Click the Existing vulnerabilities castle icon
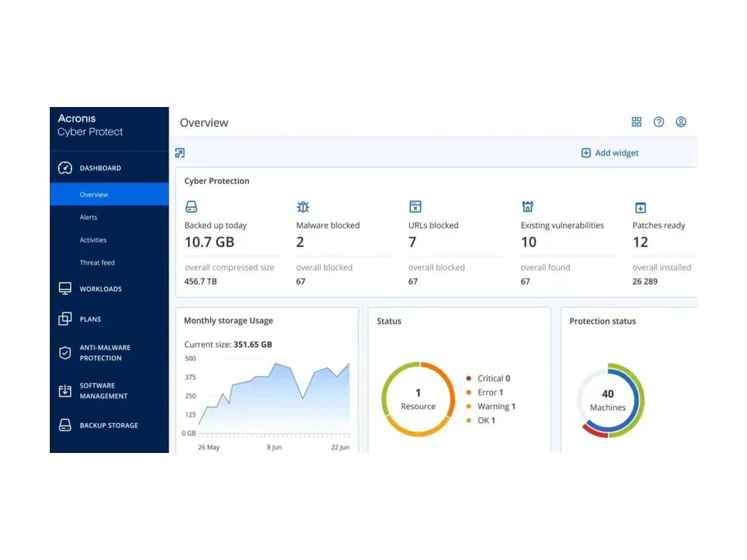The image size is (747, 560). click(527, 207)
